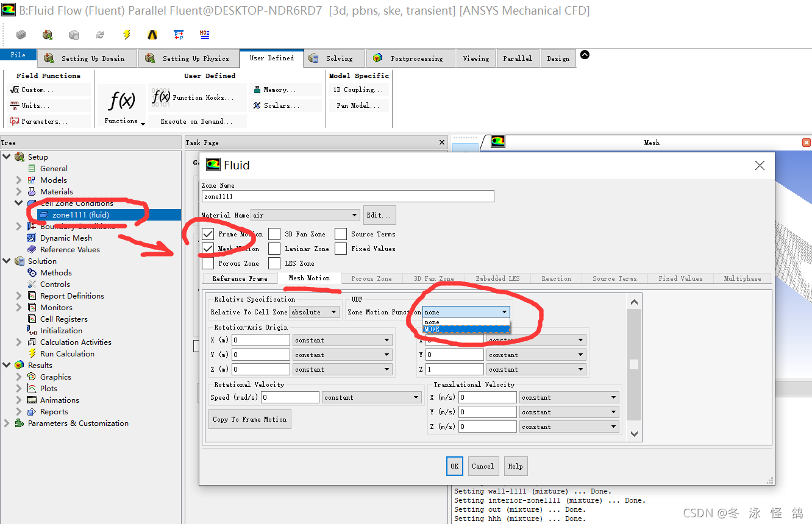Switch to the Reference Frame tab

(240, 278)
